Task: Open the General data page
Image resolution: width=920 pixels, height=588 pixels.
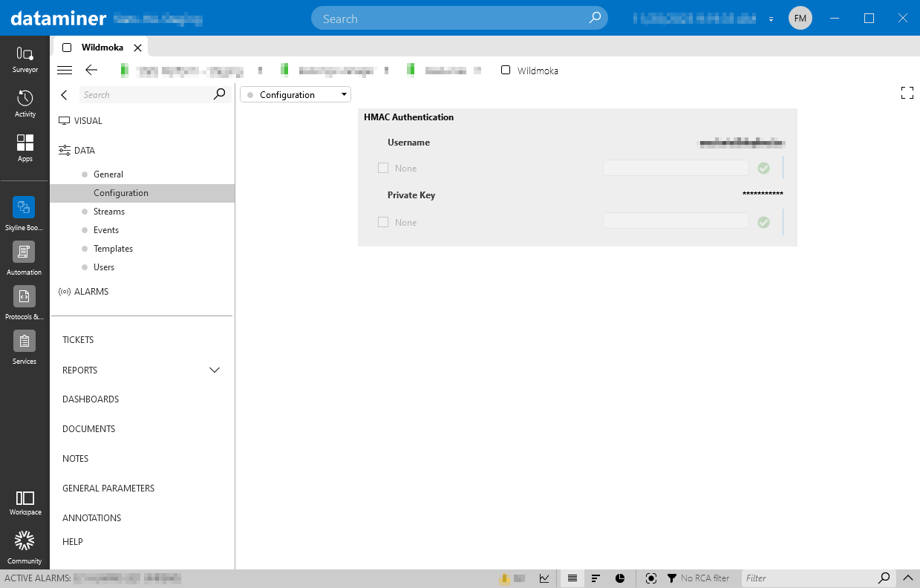Action: (108, 174)
